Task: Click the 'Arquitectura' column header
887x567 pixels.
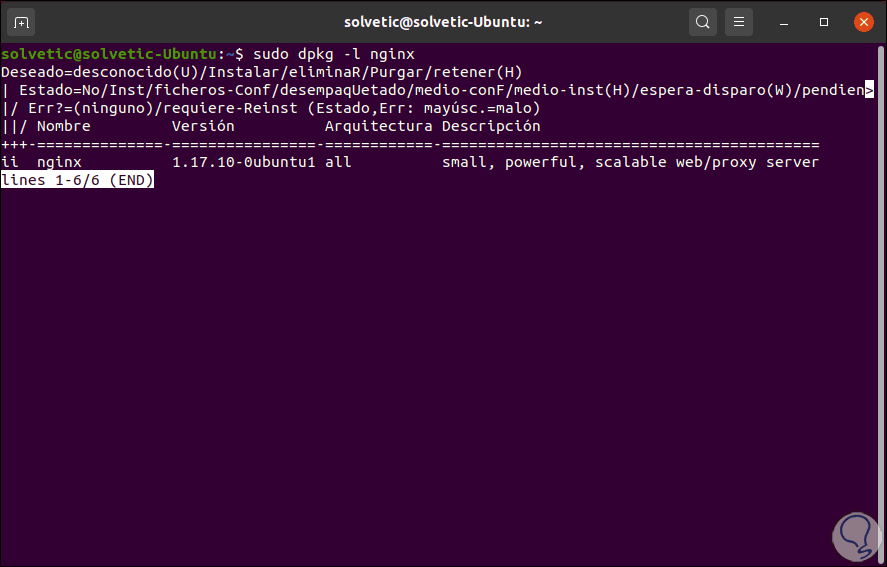Action: (x=379, y=126)
